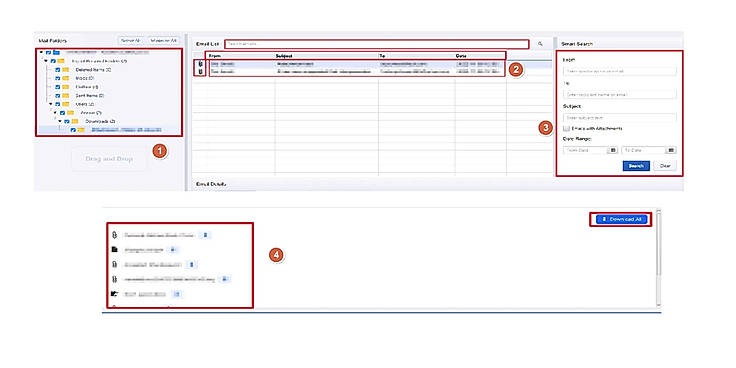
Task: Select the second email row
Action: pyautogui.click(x=356, y=72)
